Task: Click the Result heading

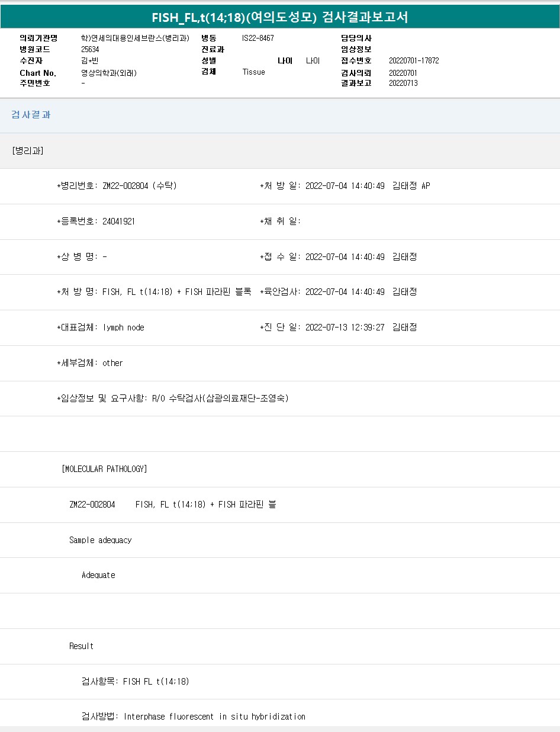Action: (81, 646)
